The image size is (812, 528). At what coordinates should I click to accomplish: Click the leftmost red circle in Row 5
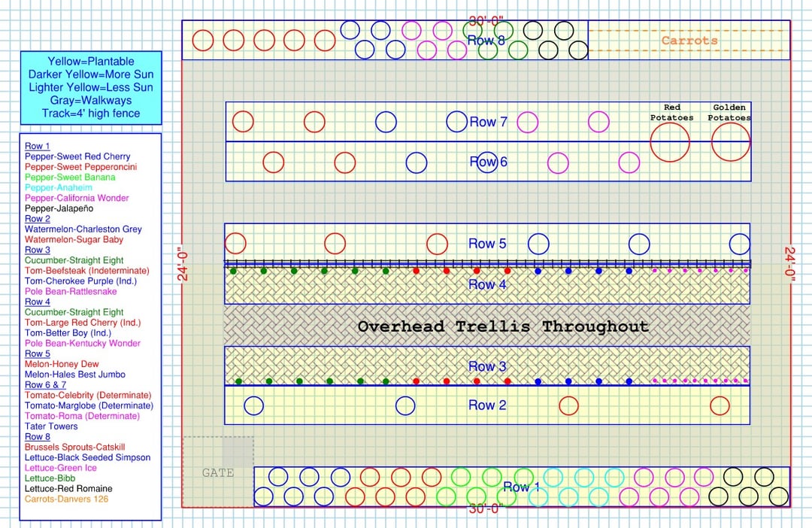click(x=235, y=244)
